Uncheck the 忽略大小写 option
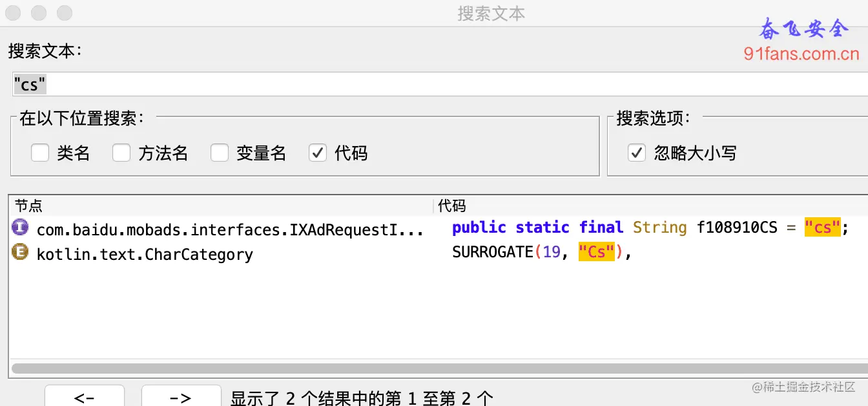 click(x=637, y=153)
